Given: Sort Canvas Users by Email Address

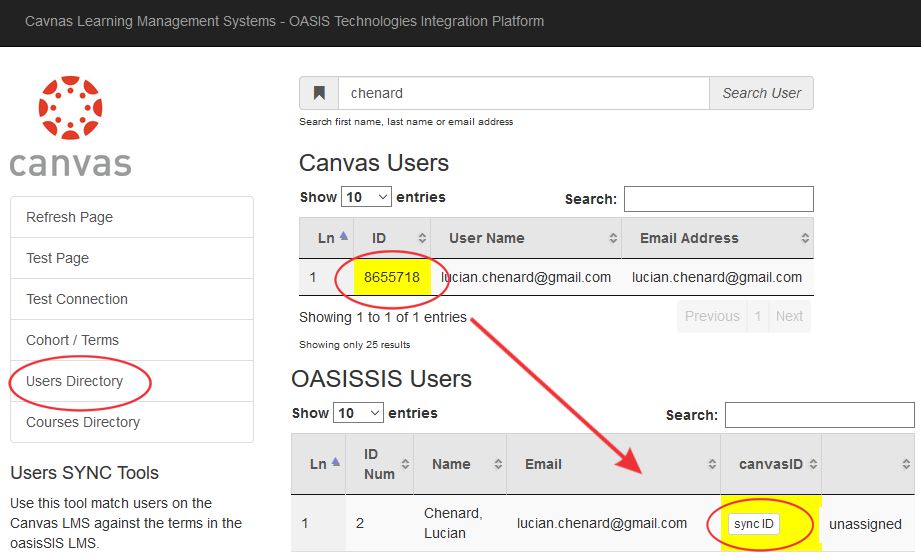Looking at the screenshot, I should 718,238.
